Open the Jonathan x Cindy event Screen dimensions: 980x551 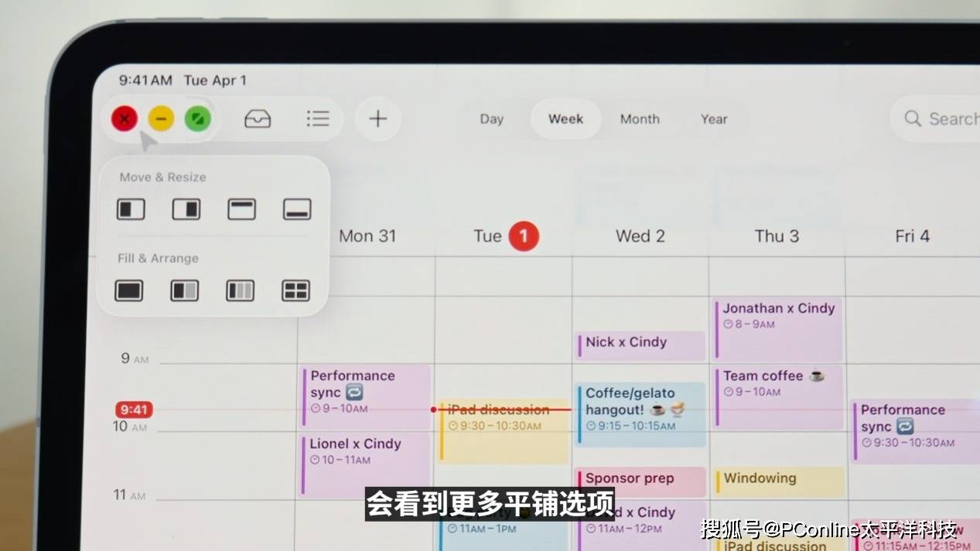tap(778, 329)
